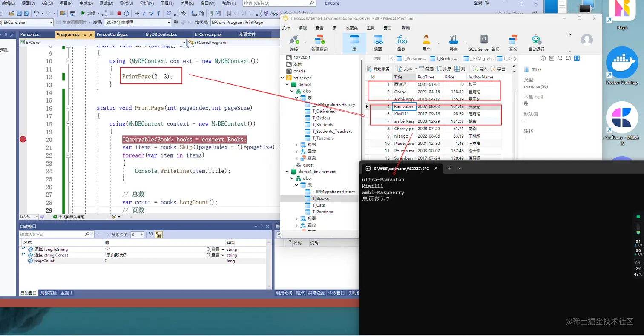Toggle the bookmark icon in VS toolbar
Screen dimensions: 644x336
click(x=229, y=14)
